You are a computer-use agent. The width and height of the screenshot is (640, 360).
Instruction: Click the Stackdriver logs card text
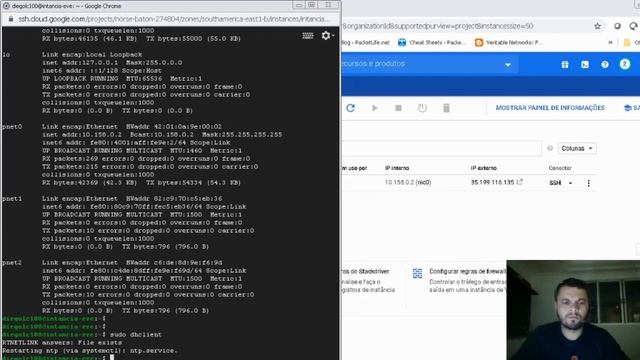point(368,280)
